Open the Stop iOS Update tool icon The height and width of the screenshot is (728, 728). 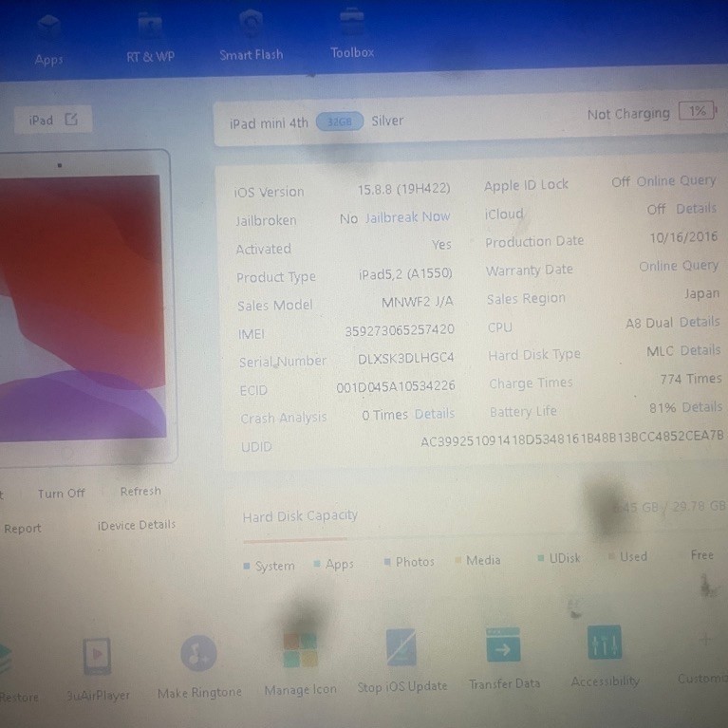click(401, 647)
